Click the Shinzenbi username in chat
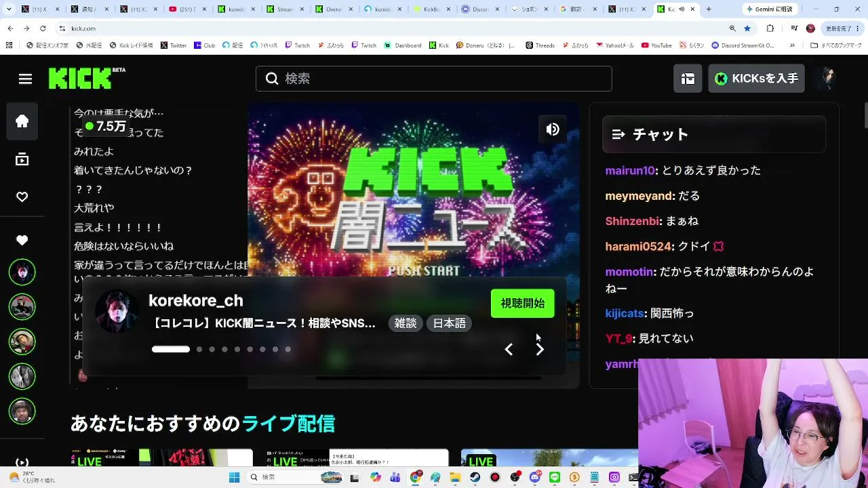Screen dimensions: 868x488 pyautogui.click(x=632, y=221)
